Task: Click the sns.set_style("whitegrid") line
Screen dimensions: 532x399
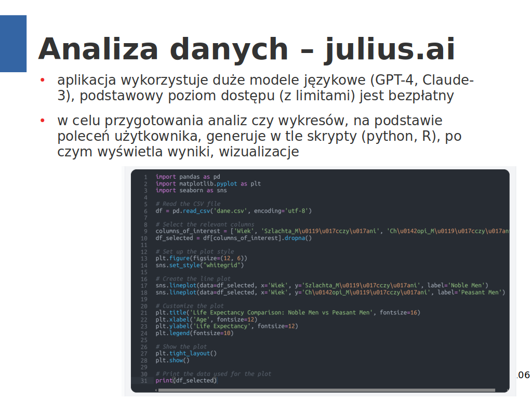Action: coord(199,265)
